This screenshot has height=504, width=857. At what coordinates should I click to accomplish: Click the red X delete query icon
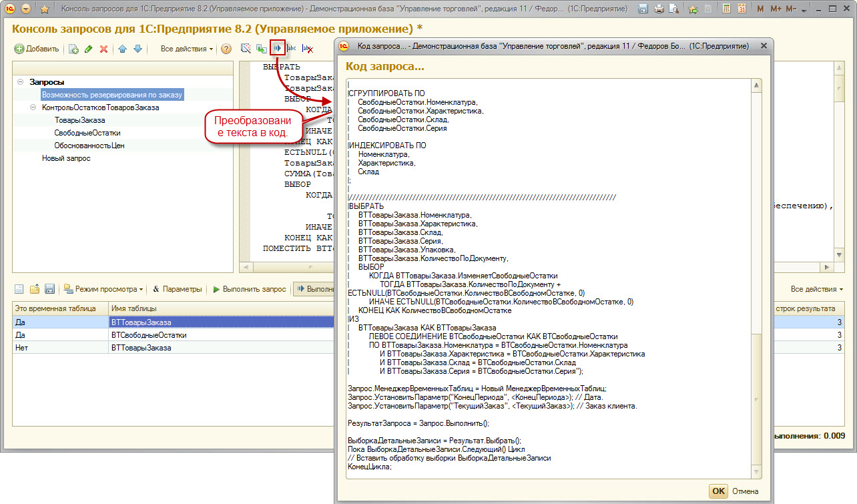point(103,49)
